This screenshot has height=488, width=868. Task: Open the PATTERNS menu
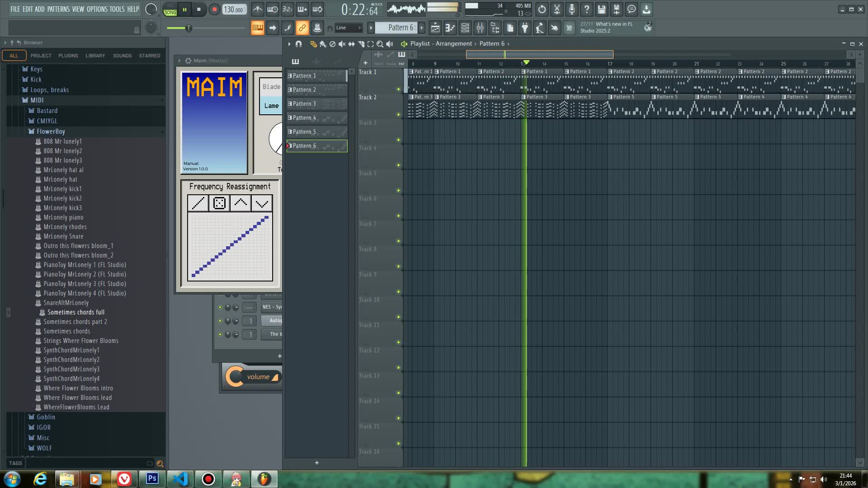pos(58,9)
